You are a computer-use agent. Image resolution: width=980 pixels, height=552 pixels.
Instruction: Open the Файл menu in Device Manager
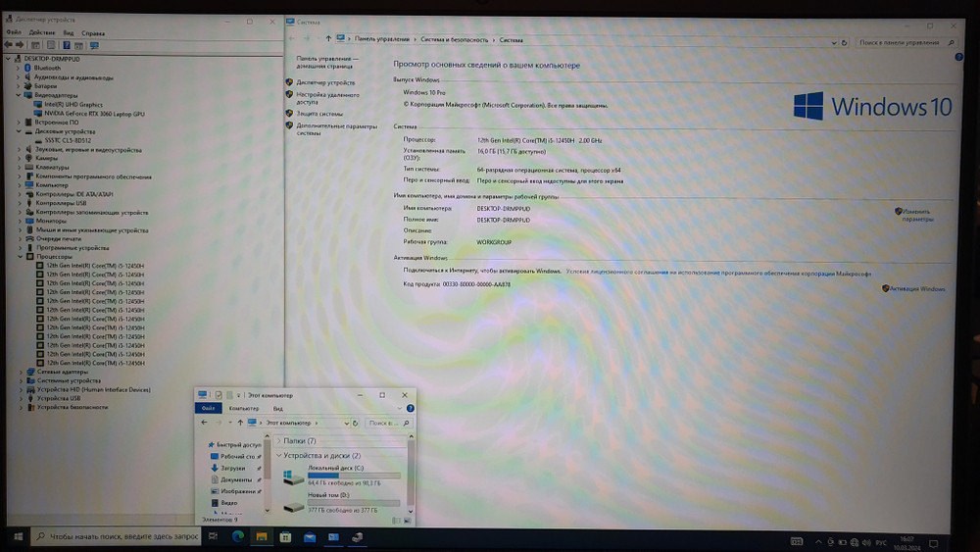14,32
